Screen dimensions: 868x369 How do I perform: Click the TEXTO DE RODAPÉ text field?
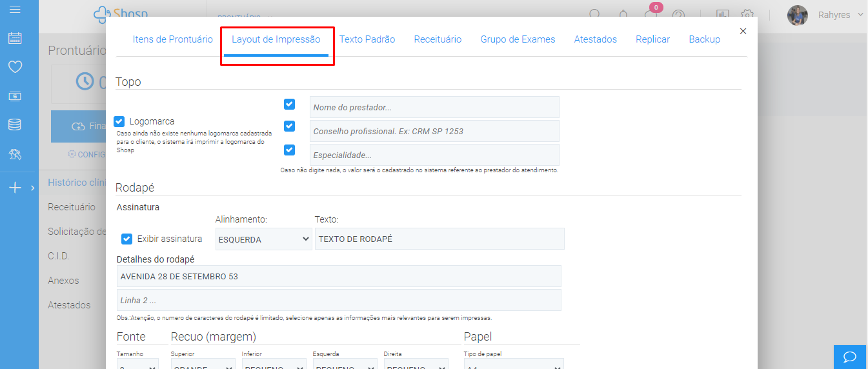(x=439, y=239)
